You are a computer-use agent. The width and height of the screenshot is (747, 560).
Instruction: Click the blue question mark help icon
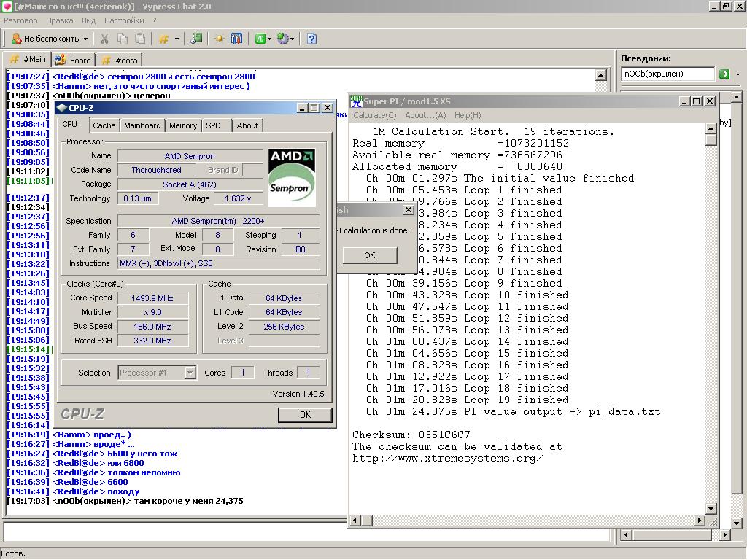click(311, 39)
